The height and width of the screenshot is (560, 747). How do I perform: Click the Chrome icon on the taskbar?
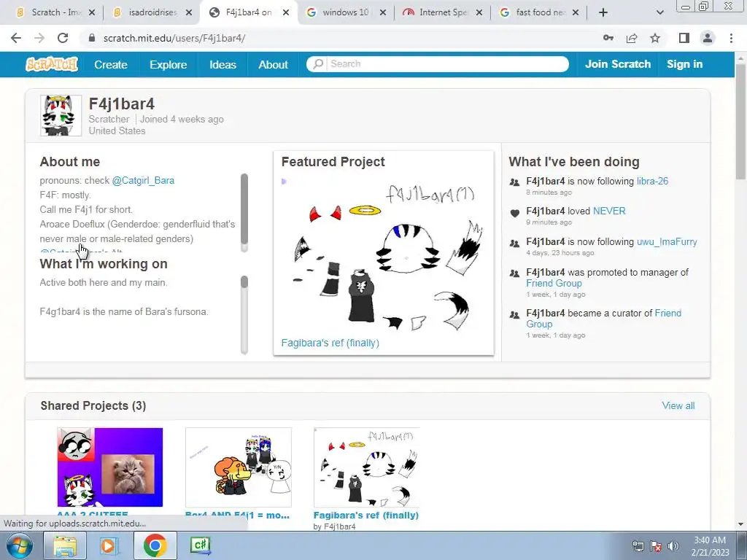[x=155, y=545]
